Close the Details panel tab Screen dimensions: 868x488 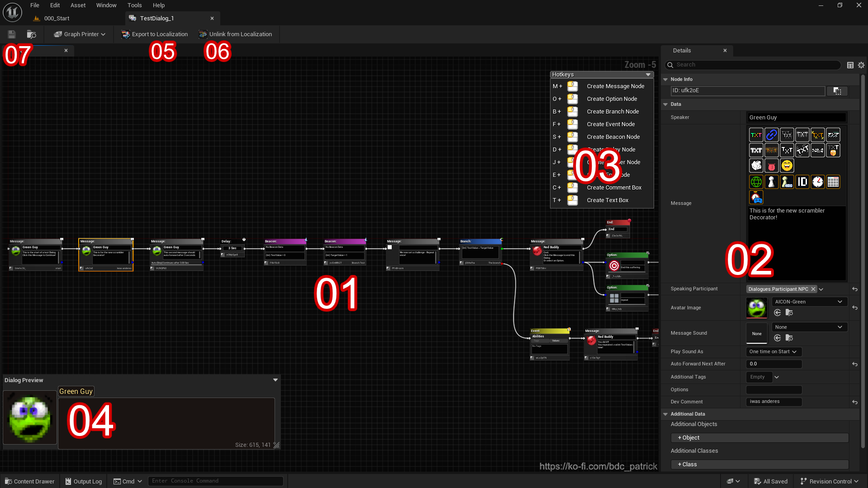725,51
